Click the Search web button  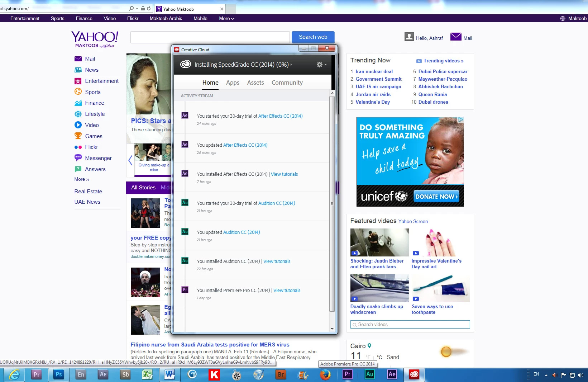coord(313,37)
